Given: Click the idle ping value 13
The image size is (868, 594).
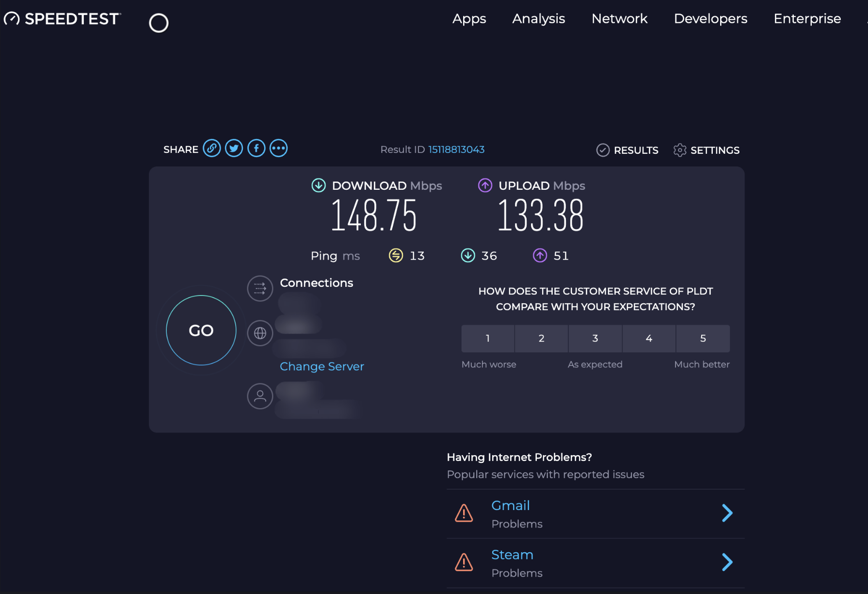Looking at the screenshot, I should tap(417, 256).
